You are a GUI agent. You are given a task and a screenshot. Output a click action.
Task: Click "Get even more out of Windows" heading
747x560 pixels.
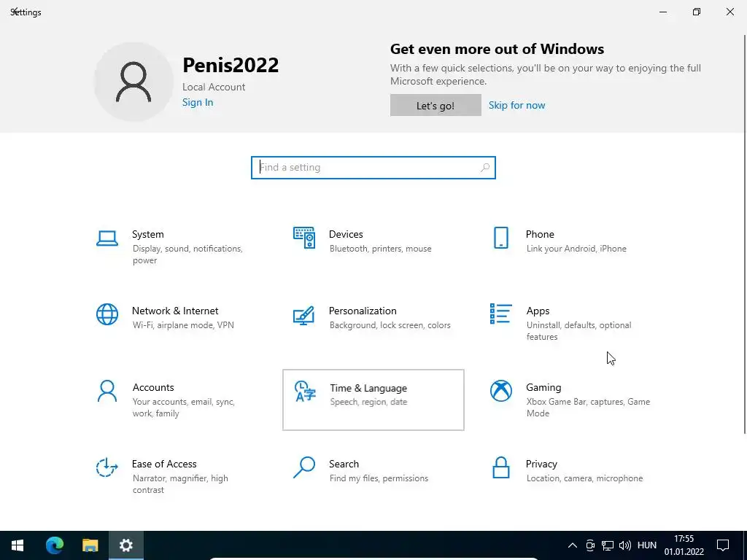497,49
